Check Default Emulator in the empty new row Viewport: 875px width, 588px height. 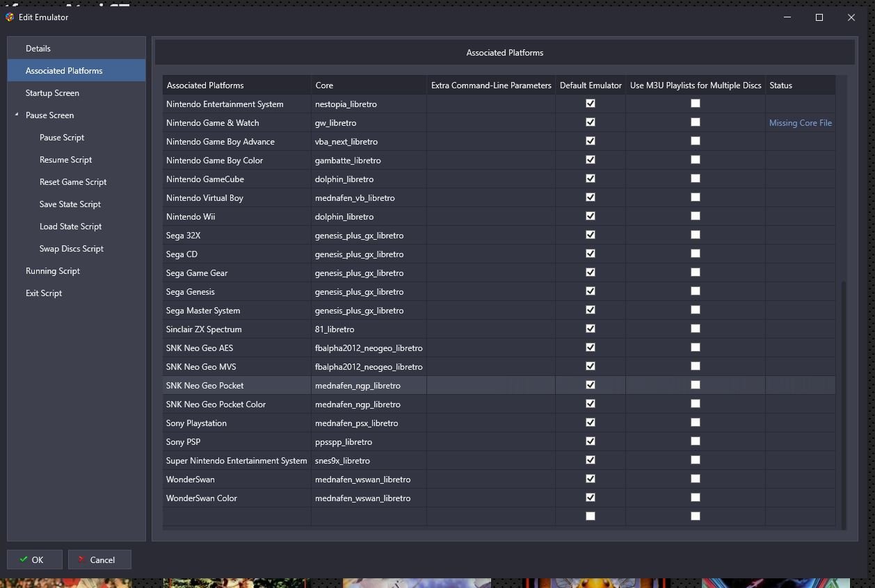coord(591,516)
